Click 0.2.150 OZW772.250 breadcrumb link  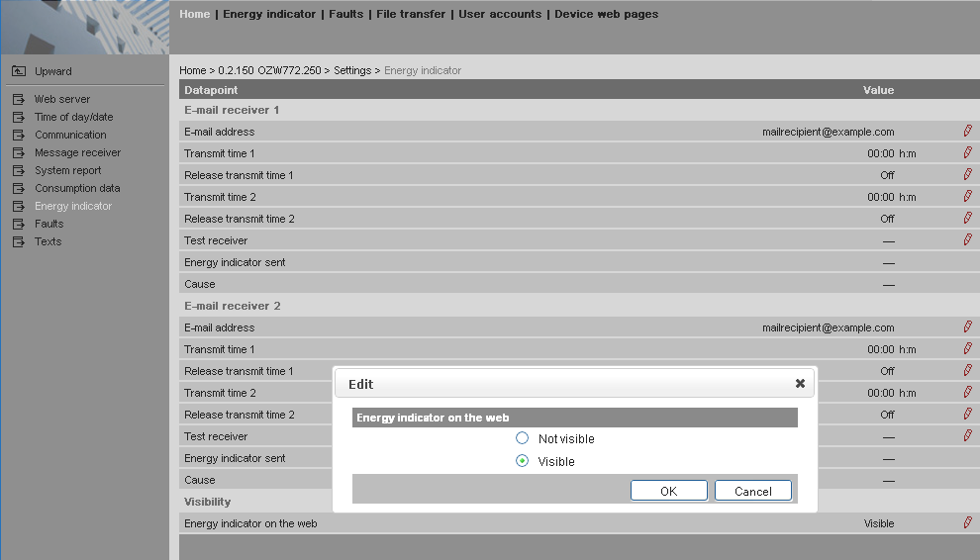[x=269, y=70]
